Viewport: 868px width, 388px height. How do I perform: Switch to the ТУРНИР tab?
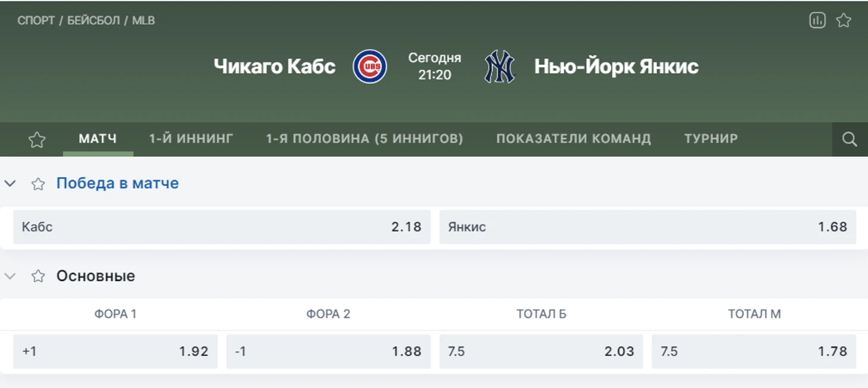tap(711, 139)
